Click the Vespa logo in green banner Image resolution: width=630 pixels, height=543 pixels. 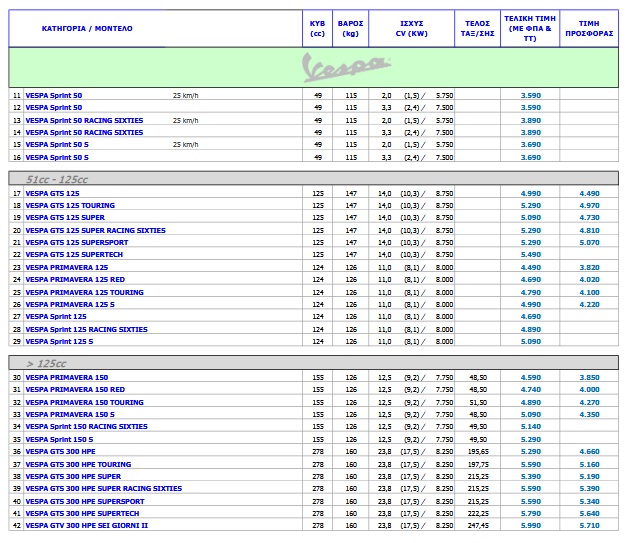click(x=346, y=68)
